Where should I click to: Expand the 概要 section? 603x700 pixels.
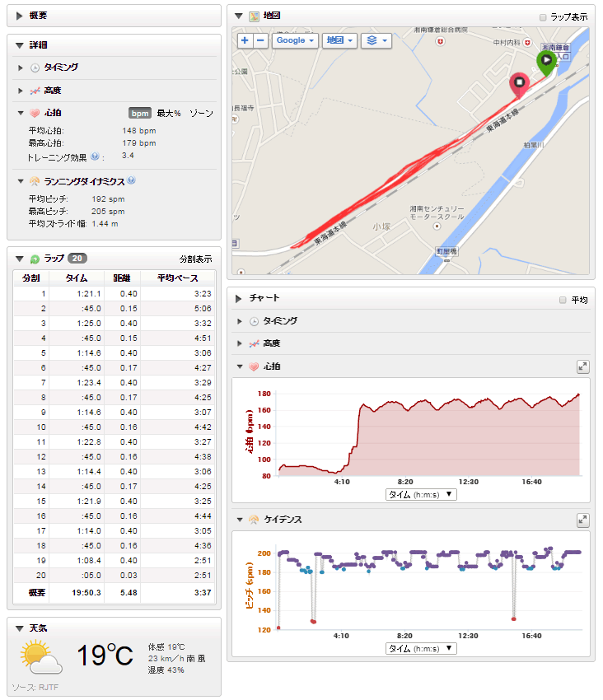[20, 16]
